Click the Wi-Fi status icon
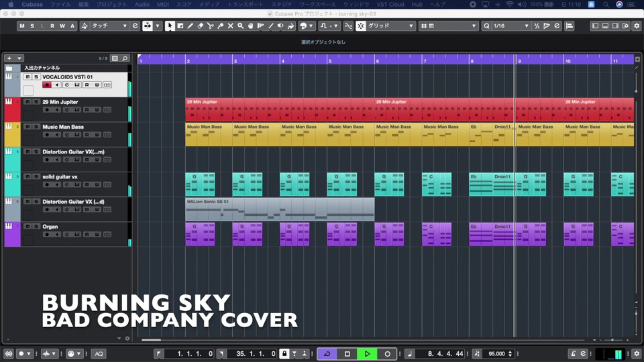 (510, 5)
